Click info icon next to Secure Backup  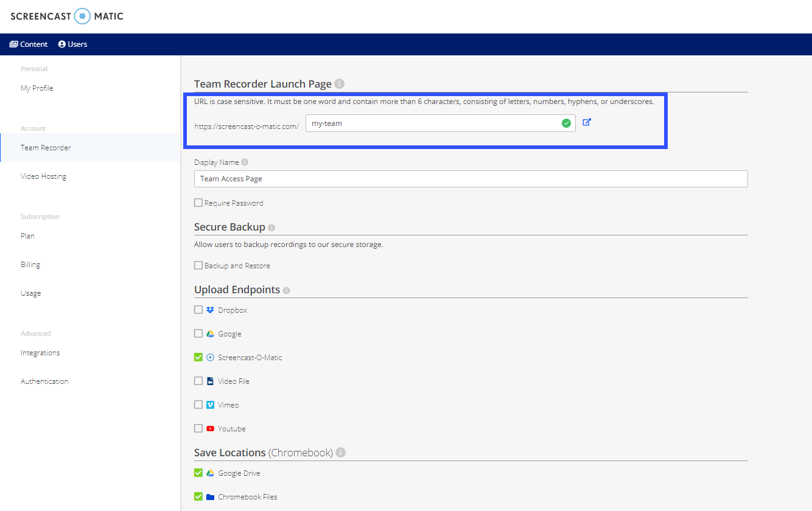[x=271, y=228]
